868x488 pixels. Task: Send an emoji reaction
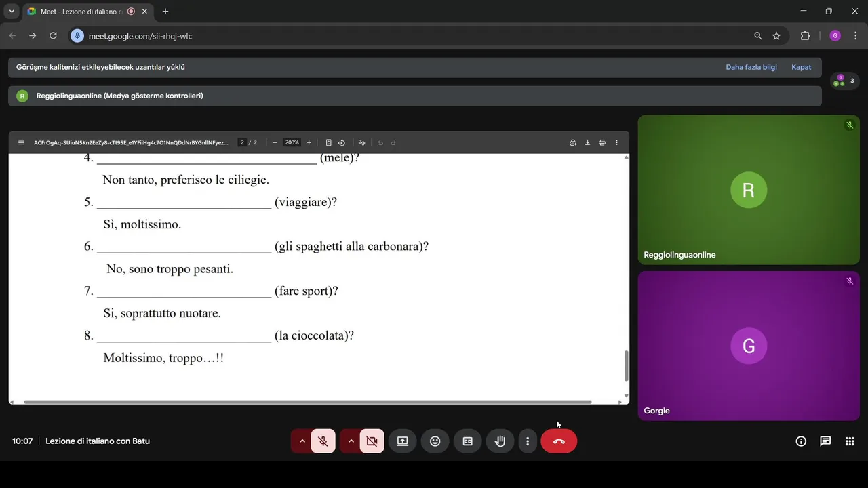tap(435, 441)
